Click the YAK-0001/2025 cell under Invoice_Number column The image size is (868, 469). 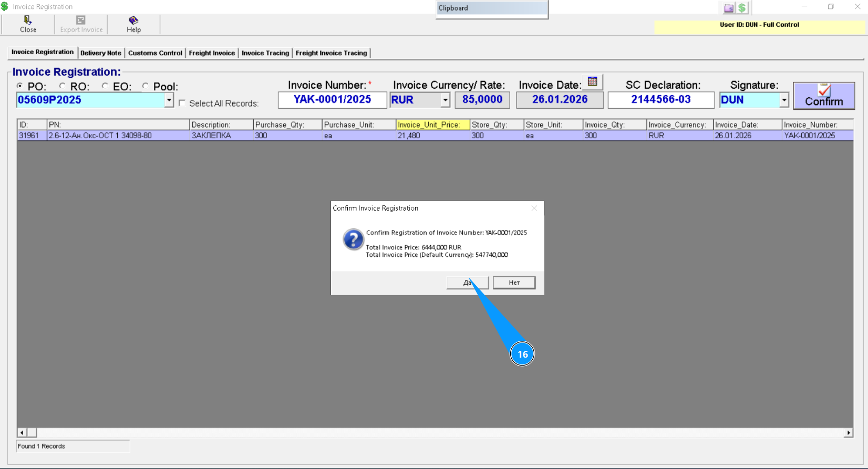pyautogui.click(x=818, y=136)
